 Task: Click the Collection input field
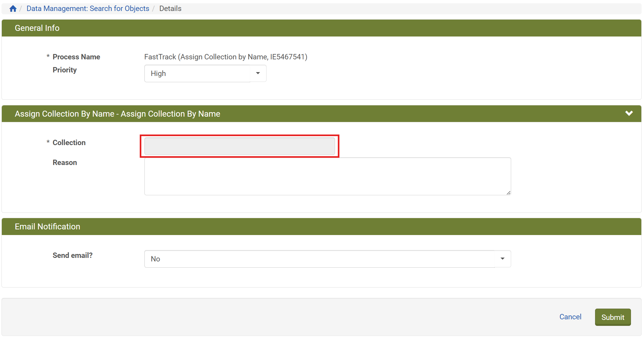click(x=240, y=146)
